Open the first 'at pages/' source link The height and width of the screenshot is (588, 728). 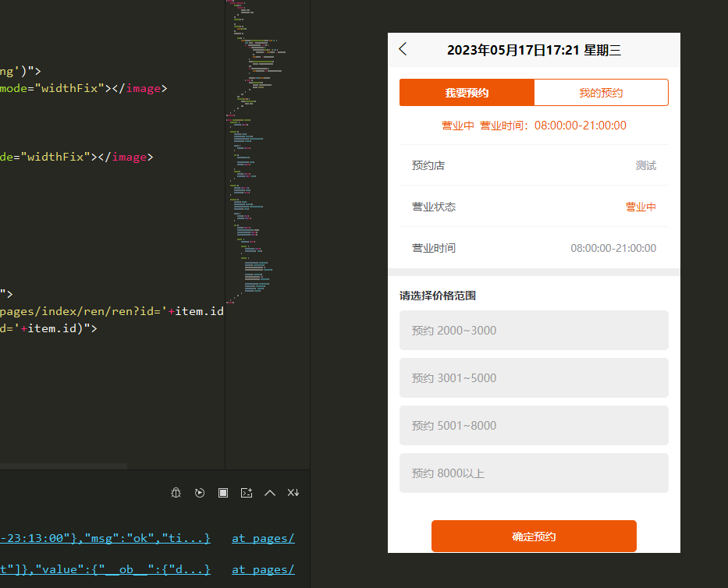[x=263, y=538]
